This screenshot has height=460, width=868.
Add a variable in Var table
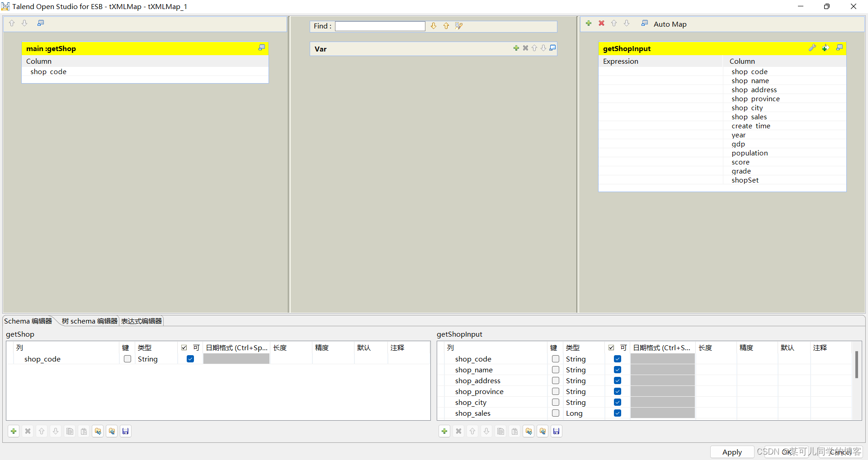tap(516, 48)
